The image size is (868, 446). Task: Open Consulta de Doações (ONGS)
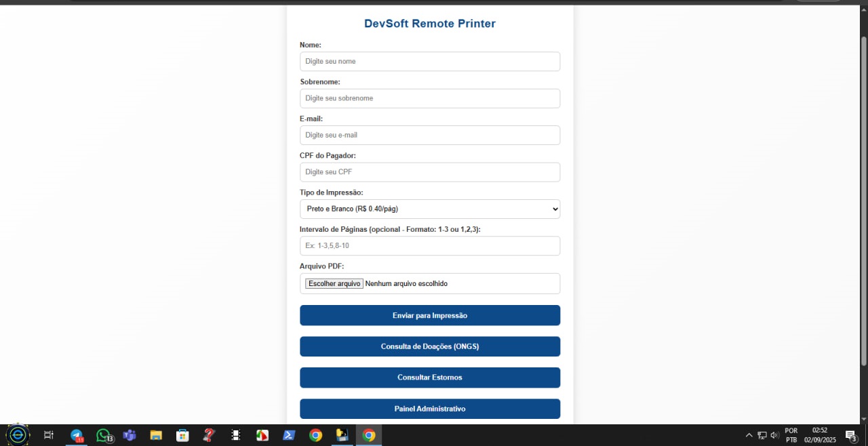tap(430, 346)
